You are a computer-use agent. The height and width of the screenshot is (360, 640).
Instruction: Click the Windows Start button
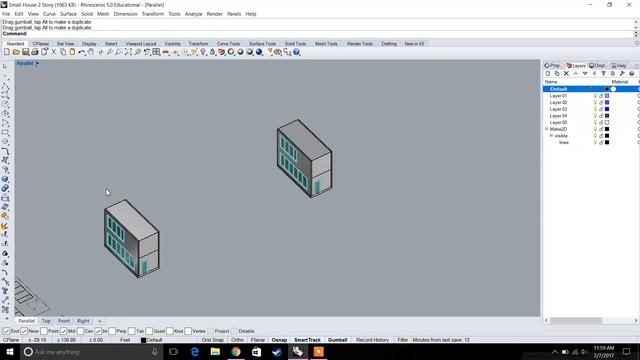click(x=9, y=352)
